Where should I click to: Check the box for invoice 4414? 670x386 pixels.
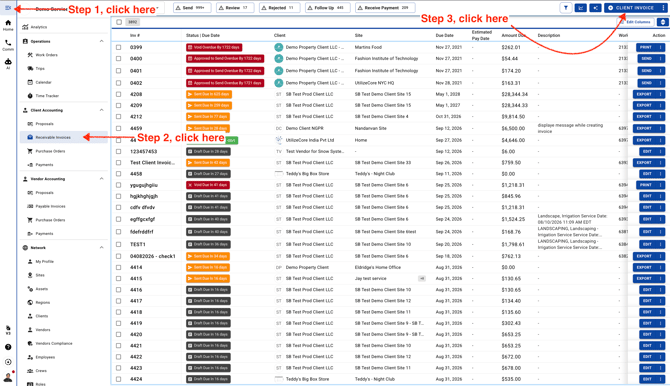118,267
